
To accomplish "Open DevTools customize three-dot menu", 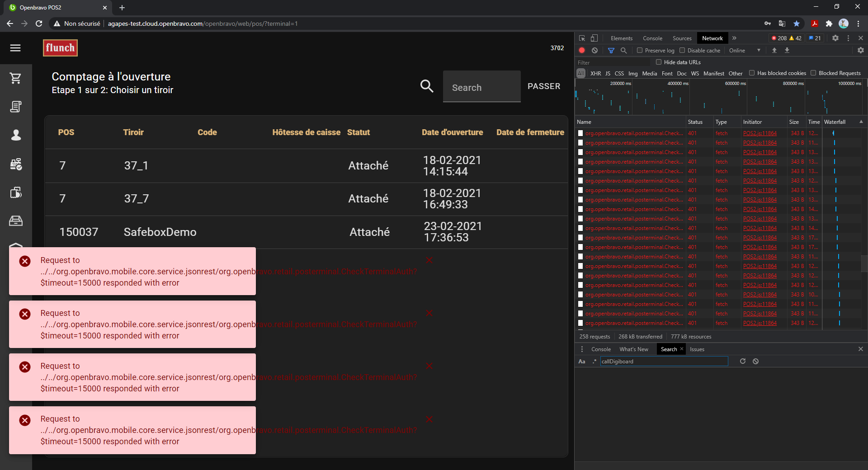I will [x=848, y=38].
